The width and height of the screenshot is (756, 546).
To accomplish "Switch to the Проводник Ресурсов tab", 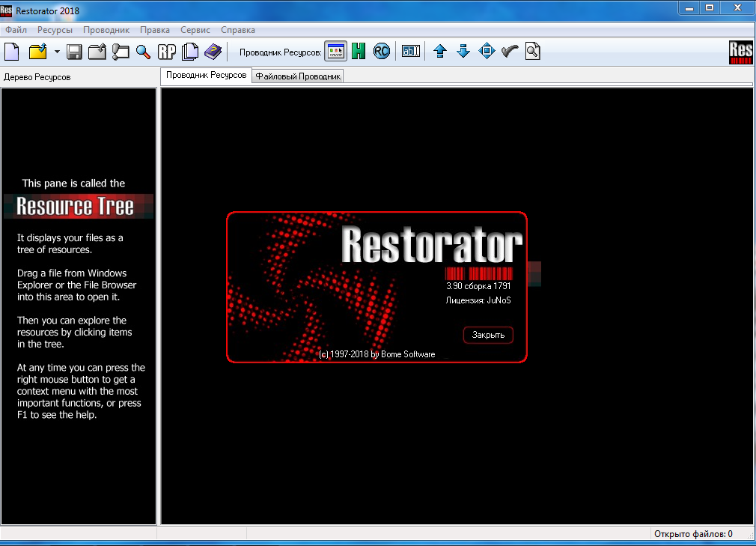I will click(x=206, y=75).
